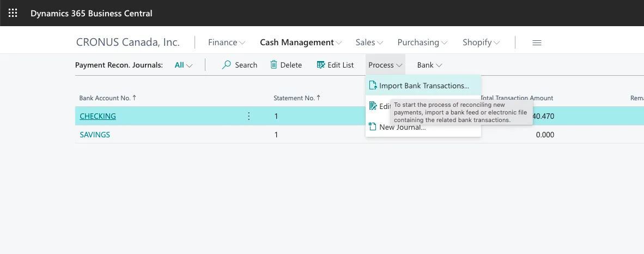
Task: Click the Import Bank Transactions file icon
Action: [373, 86]
